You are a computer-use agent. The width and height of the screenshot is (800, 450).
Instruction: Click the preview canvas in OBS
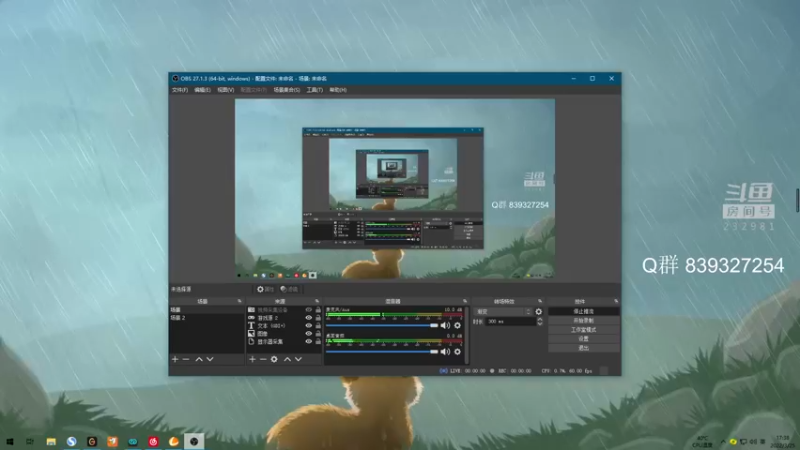[x=395, y=189]
